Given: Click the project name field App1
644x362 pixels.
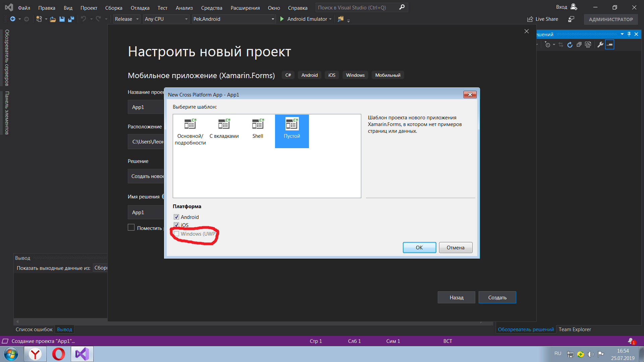Looking at the screenshot, I should [x=146, y=107].
